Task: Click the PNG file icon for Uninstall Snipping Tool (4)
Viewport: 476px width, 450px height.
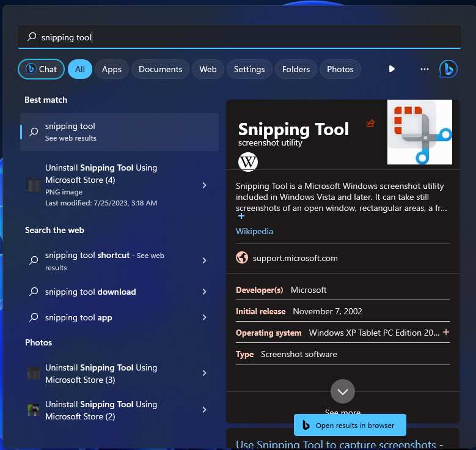Action: [34, 185]
